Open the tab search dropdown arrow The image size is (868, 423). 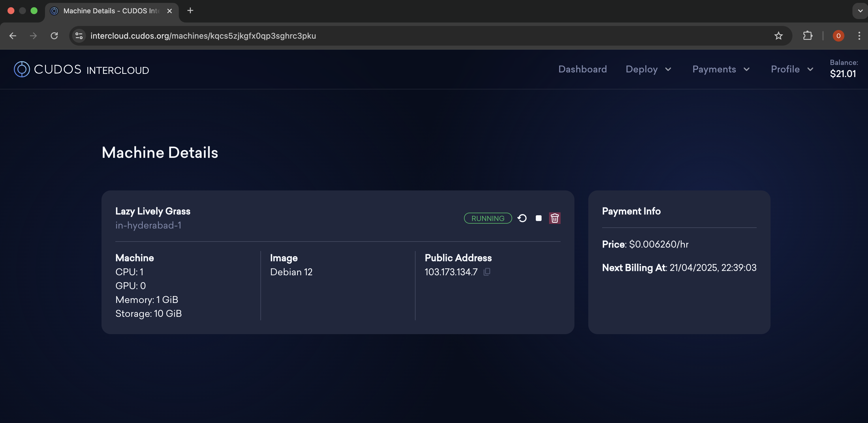pos(860,11)
